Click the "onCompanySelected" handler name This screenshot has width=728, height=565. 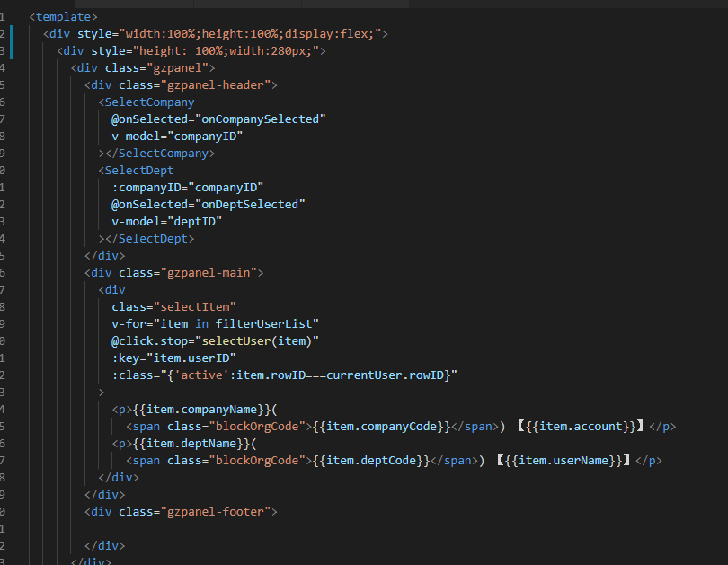[261, 119]
